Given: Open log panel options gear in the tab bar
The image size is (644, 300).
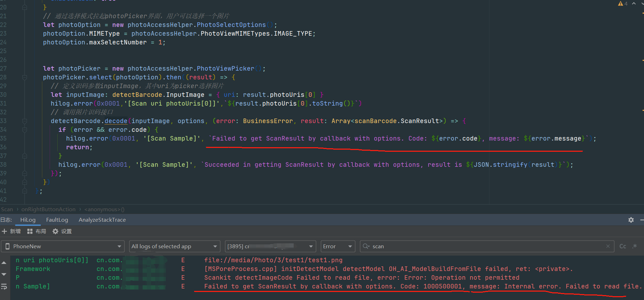Looking at the screenshot, I should (x=631, y=220).
